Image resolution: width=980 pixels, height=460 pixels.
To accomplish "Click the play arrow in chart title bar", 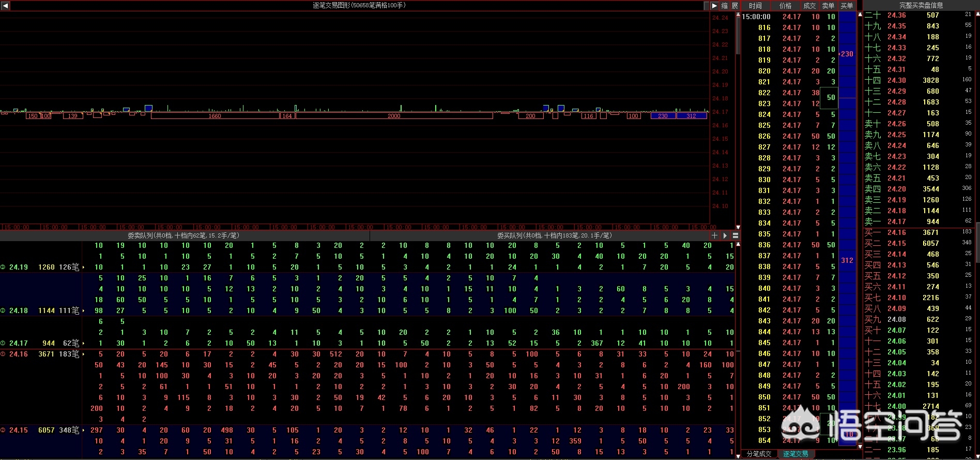I will 715,6.
